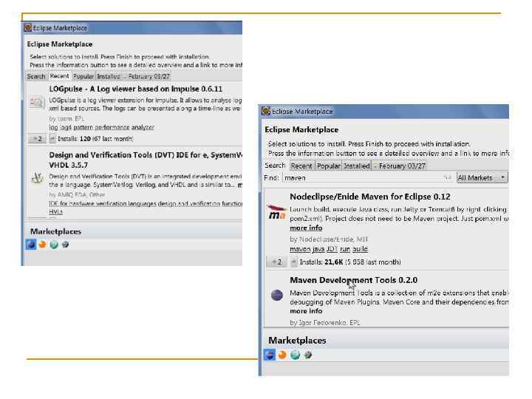Select the Design and Verification Tools title
This screenshot has height=399, width=532.
146,160
